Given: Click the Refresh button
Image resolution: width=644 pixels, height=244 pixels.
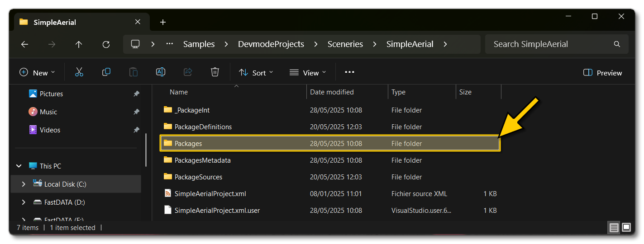Looking at the screenshot, I should pyautogui.click(x=106, y=44).
